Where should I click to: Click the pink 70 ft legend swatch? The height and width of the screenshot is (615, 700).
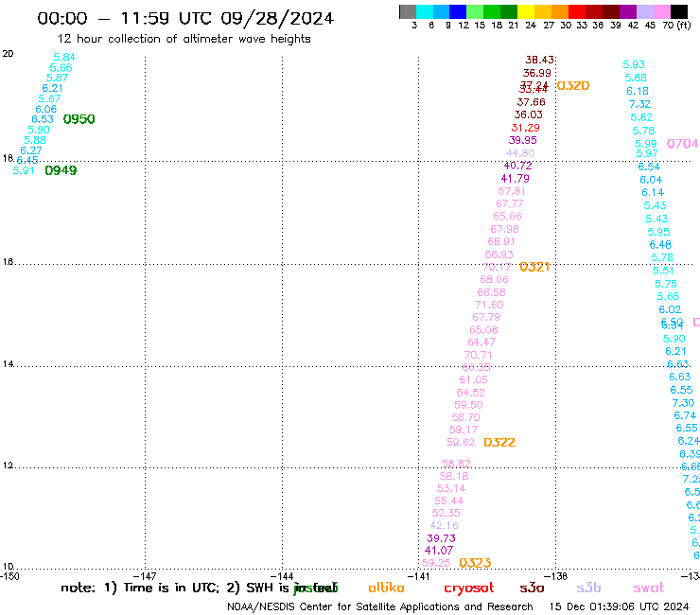click(x=661, y=11)
